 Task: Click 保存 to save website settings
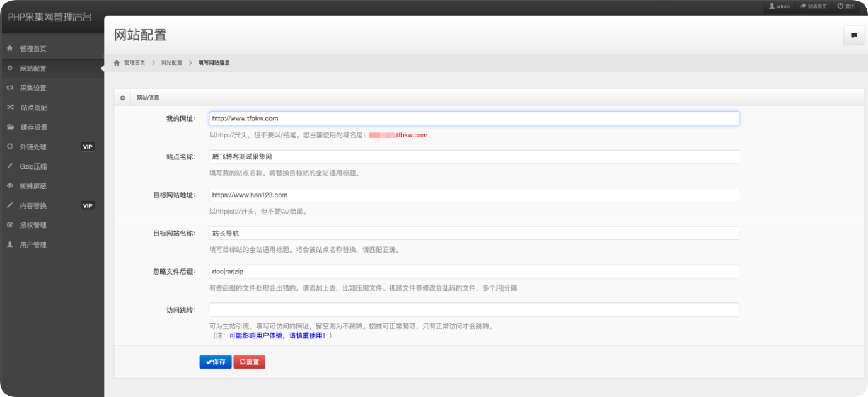[216, 361]
